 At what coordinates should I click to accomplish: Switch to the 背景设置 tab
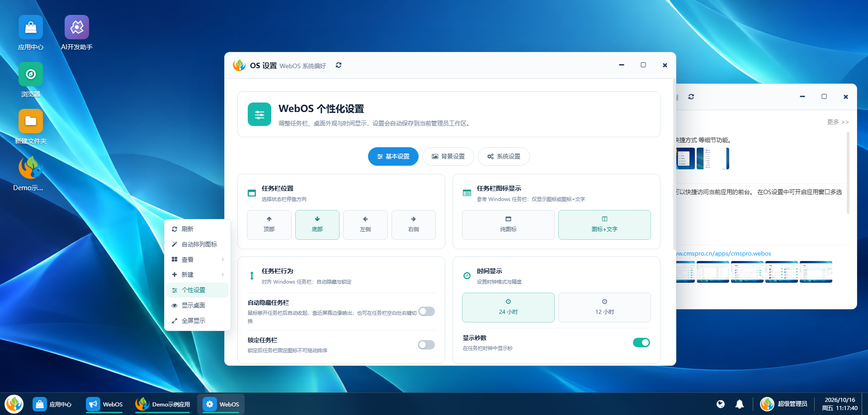(x=448, y=156)
